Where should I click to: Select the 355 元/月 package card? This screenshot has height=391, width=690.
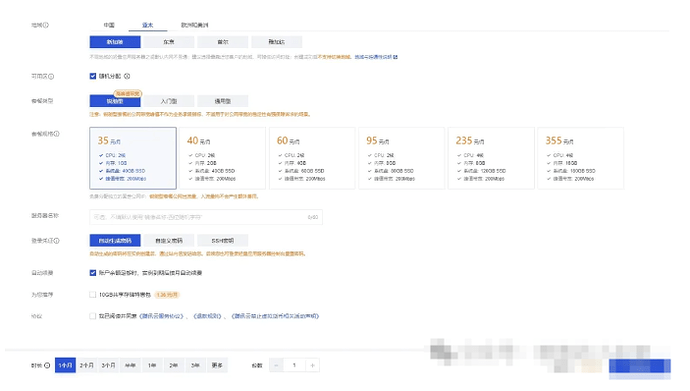[x=580, y=158]
